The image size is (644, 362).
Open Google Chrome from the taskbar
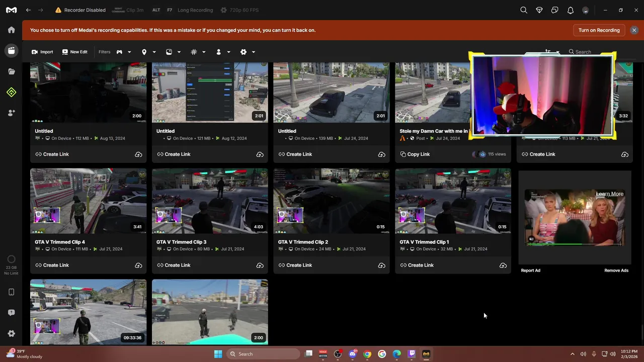367,354
